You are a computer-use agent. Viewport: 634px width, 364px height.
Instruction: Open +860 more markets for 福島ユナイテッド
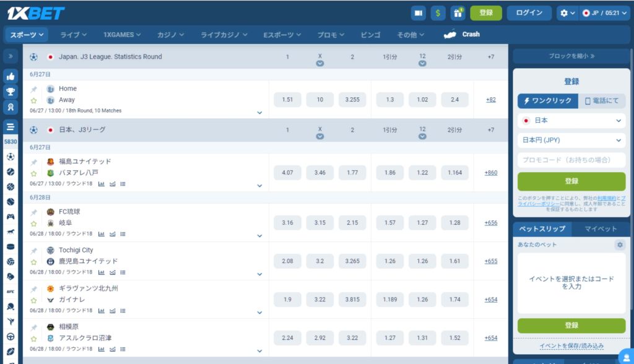pos(491,173)
